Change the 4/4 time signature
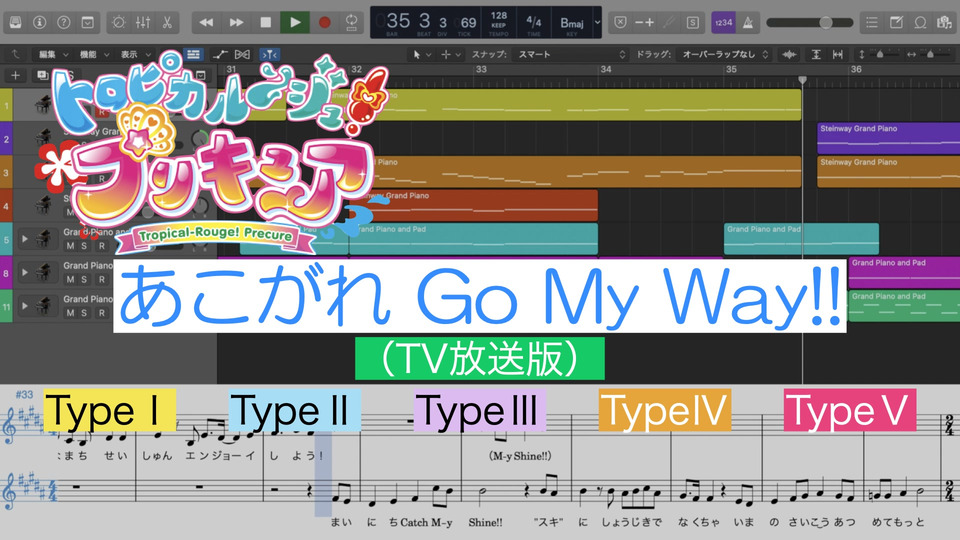 534,21
